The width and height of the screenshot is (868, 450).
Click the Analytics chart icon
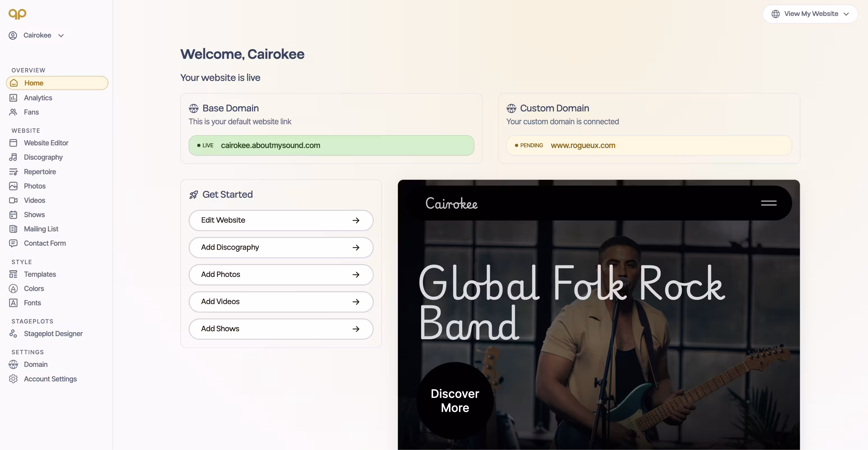(x=13, y=98)
